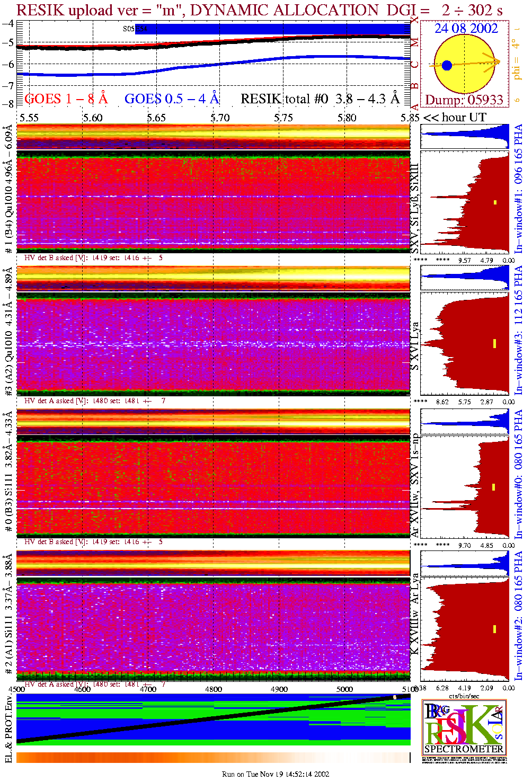Click the << hour UT axis label

pyautogui.click(x=455, y=118)
